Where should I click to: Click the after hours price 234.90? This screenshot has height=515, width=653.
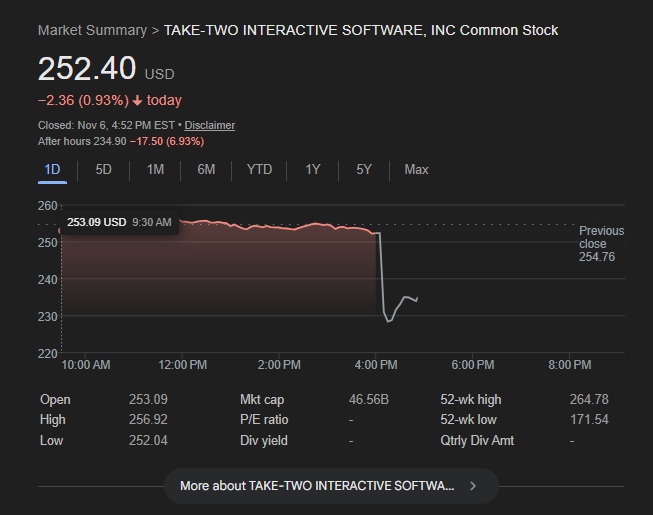[x=110, y=142]
